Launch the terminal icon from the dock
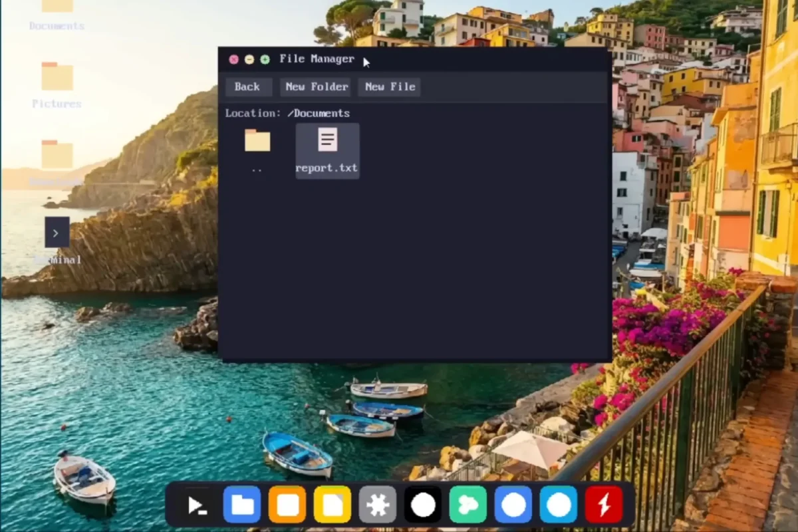This screenshot has width=798, height=532. [x=197, y=504]
